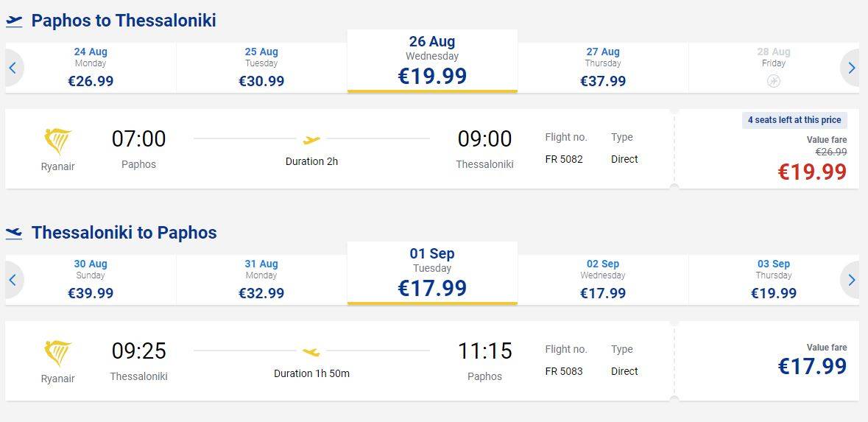Pick the 31 Aug Monday €32.99 return date

[x=261, y=280]
